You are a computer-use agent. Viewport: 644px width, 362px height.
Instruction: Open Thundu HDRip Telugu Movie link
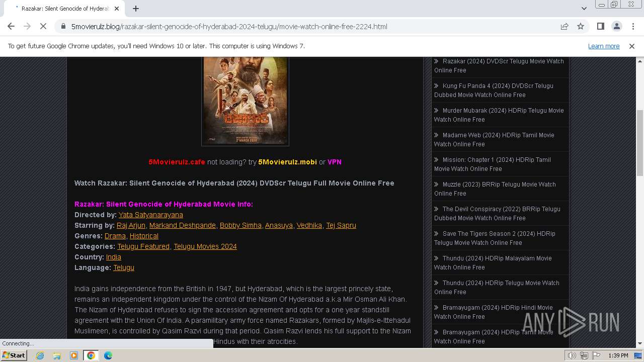tap(497, 288)
